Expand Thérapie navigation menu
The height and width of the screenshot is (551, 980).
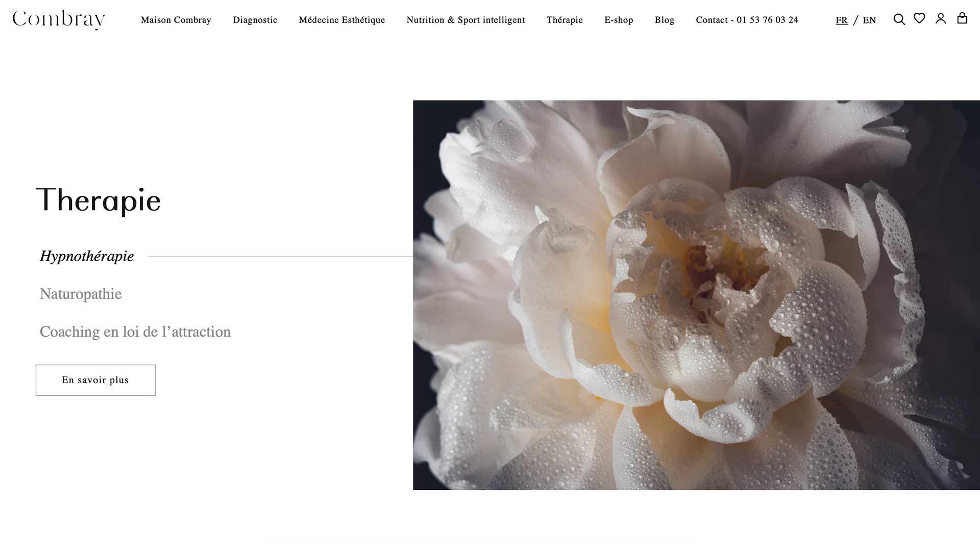565,20
